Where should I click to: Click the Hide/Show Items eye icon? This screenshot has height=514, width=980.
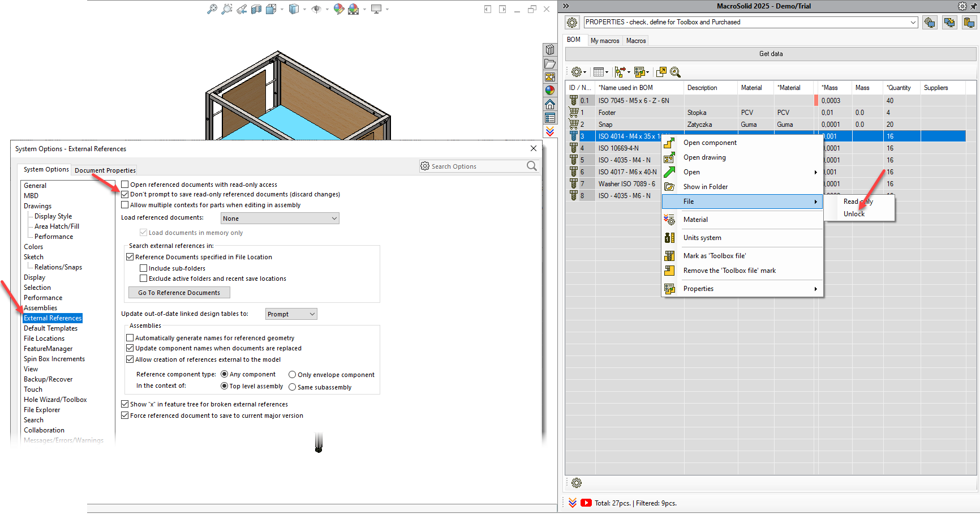tap(316, 9)
